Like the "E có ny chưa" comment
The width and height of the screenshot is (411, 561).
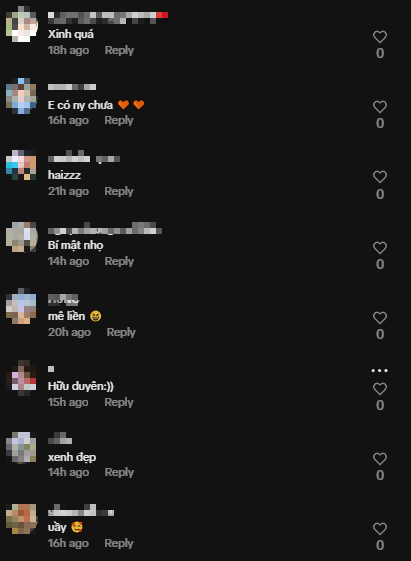coord(380,107)
